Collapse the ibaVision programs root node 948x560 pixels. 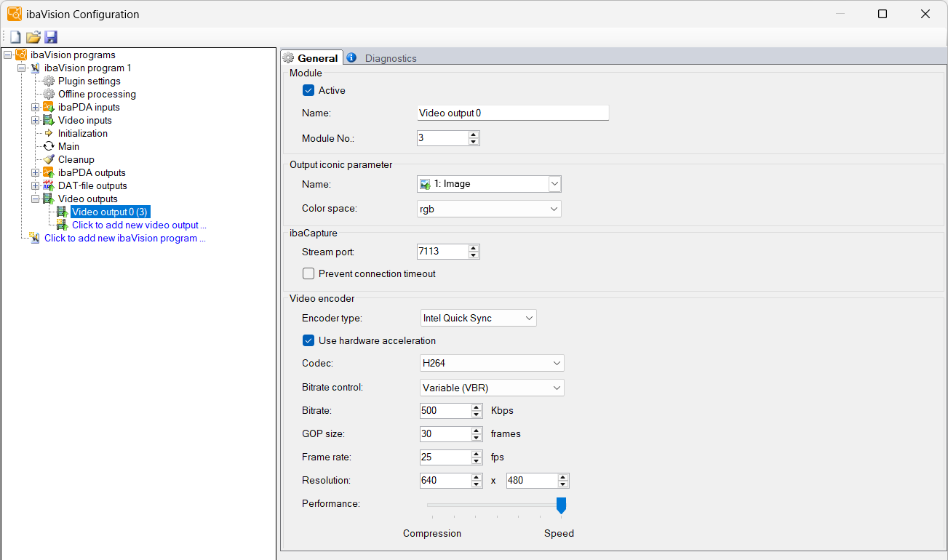pyautogui.click(x=7, y=55)
